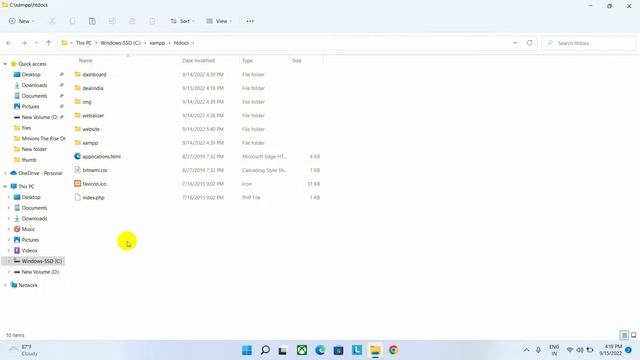This screenshot has height=360, width=640.
Task: Open the Xbox app from taskbar
Action: point(302,350)
